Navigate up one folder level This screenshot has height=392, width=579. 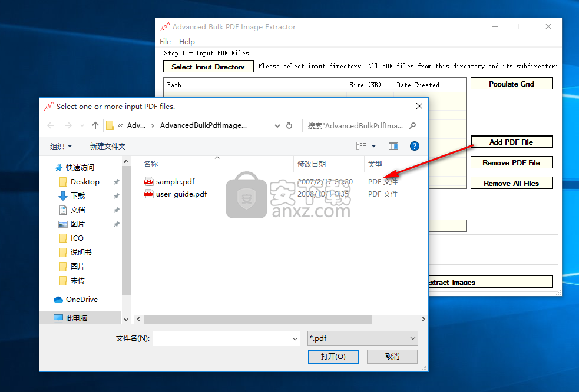[95, 125]
